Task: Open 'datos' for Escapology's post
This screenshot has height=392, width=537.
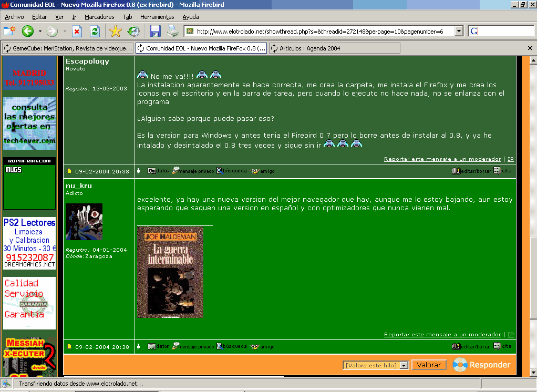Action: [158, 171]
